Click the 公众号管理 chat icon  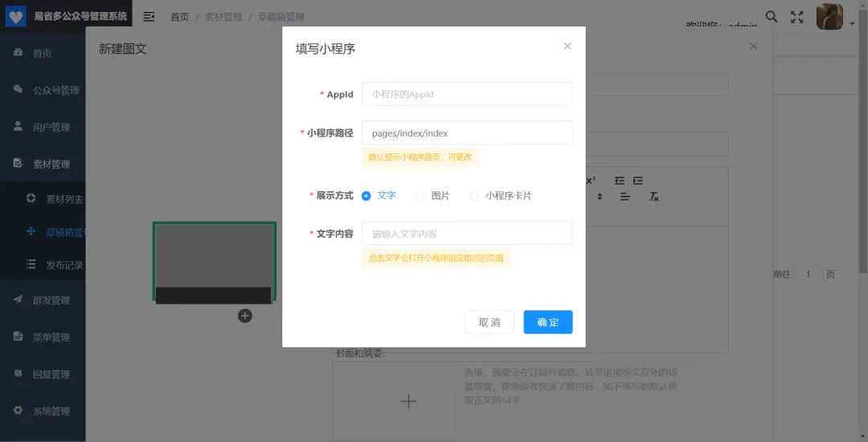click(x=18, y=89)
